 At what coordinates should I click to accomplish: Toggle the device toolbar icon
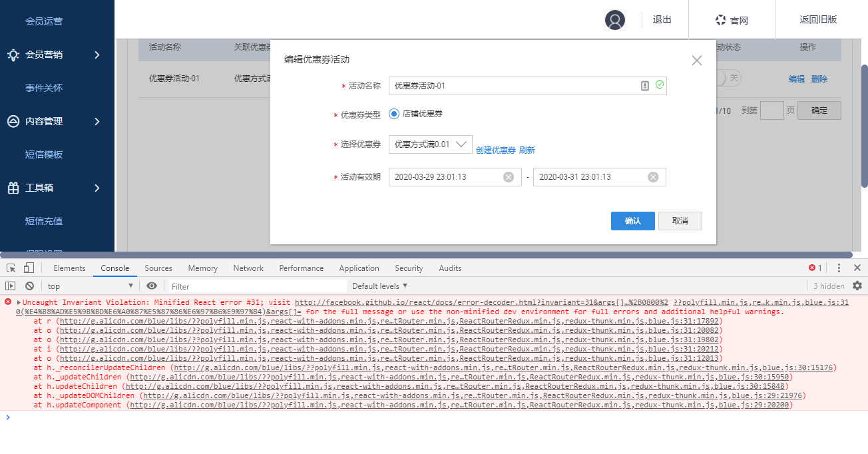coord(29,268)
